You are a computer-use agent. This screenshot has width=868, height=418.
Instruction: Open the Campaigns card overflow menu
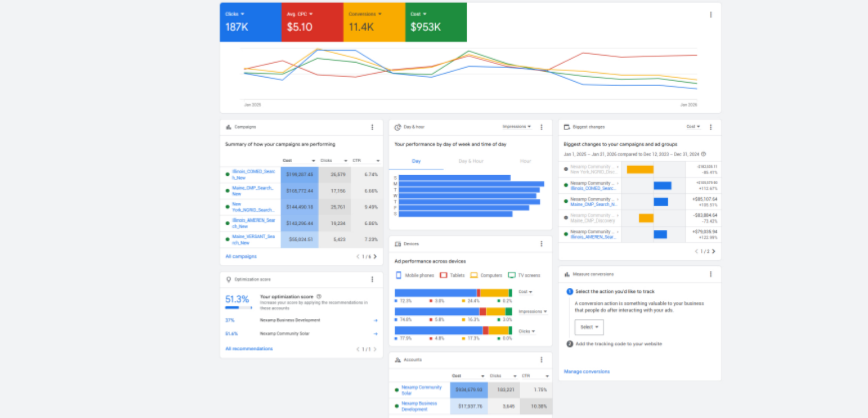(x=372, y=127)
